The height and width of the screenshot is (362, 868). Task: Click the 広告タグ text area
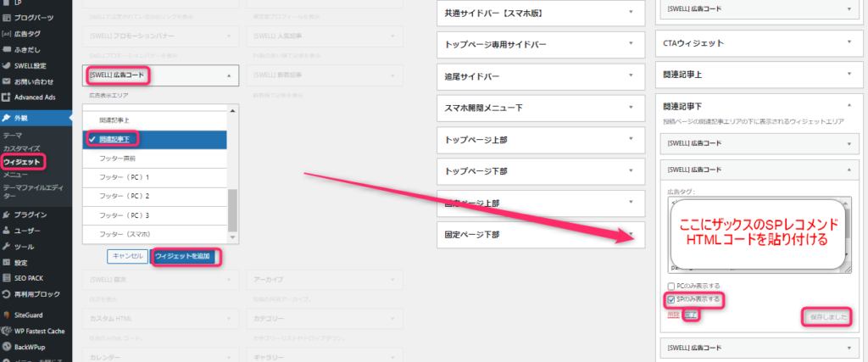[759, 237]
